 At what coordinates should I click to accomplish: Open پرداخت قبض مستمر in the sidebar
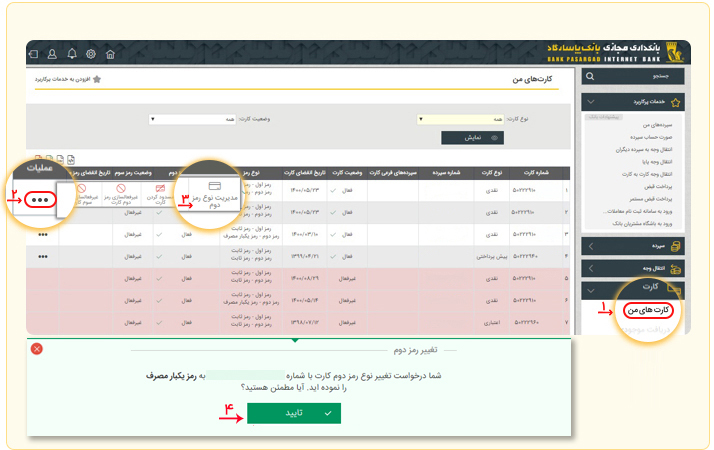(x=651, y=199)
